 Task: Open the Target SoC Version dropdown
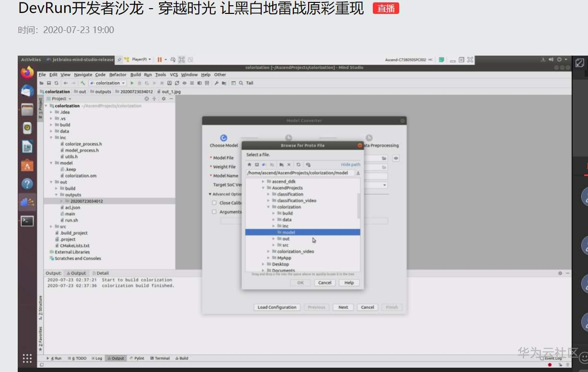(385, 185)
